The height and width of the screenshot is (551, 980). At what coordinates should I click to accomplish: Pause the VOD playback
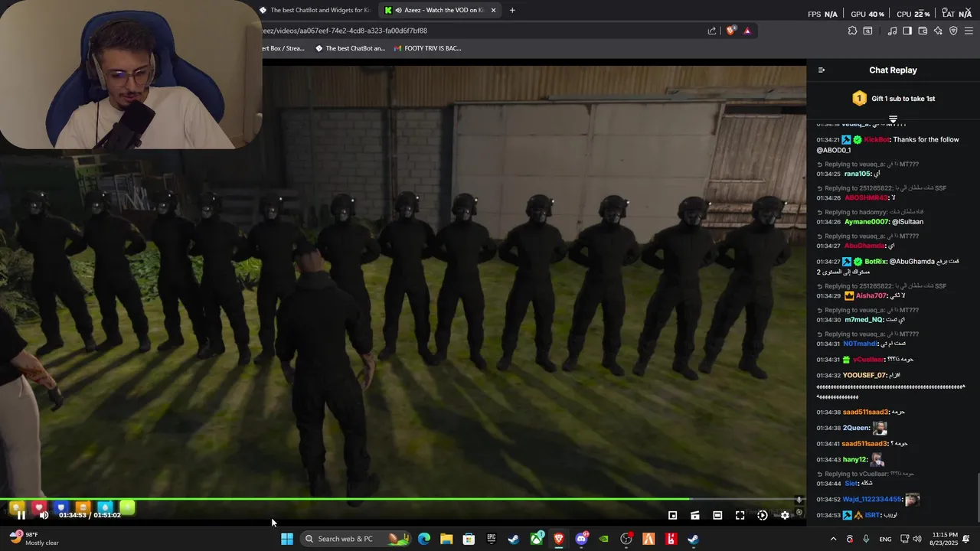tap(21, 515)
